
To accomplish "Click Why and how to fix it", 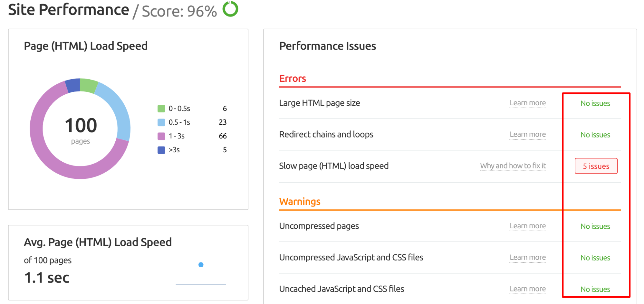I will tap(513, 166).
